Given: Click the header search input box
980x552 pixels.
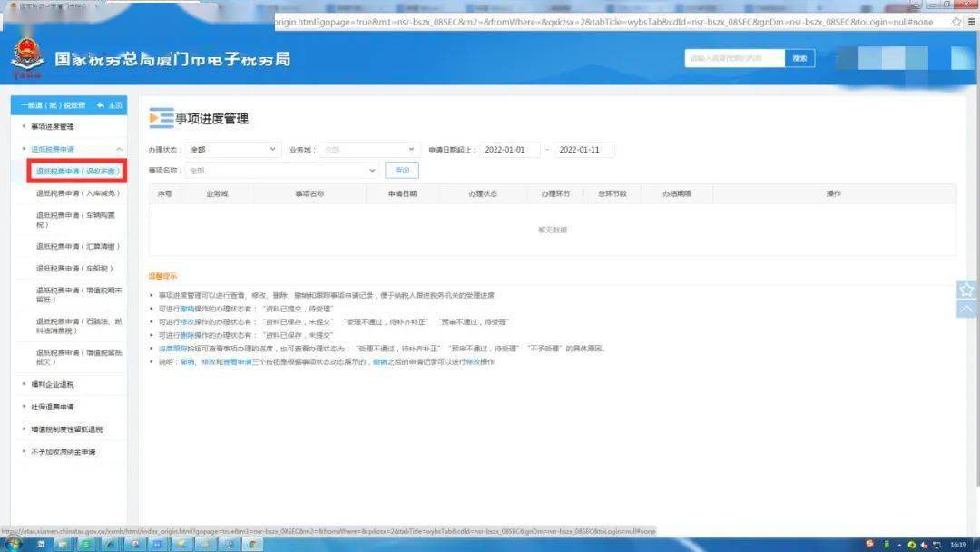Looking at the screenshot, I should tap(734, 58).
